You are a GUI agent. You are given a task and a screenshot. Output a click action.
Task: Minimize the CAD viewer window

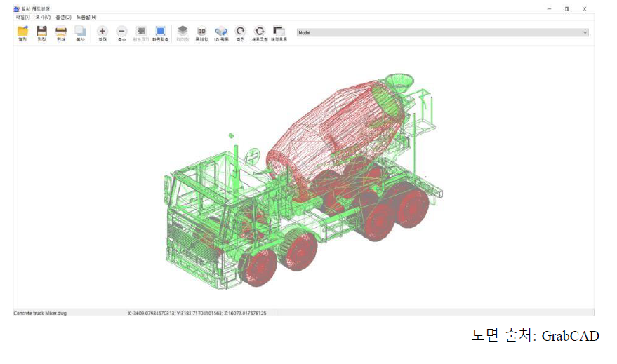coord(550,8)
